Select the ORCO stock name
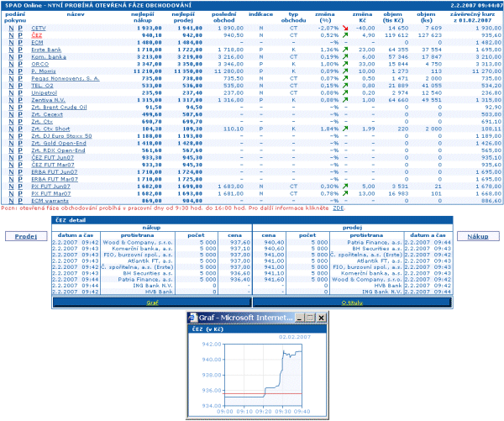Screen dimensions: 504x421 pyautogui.click(x=39, y=64)
